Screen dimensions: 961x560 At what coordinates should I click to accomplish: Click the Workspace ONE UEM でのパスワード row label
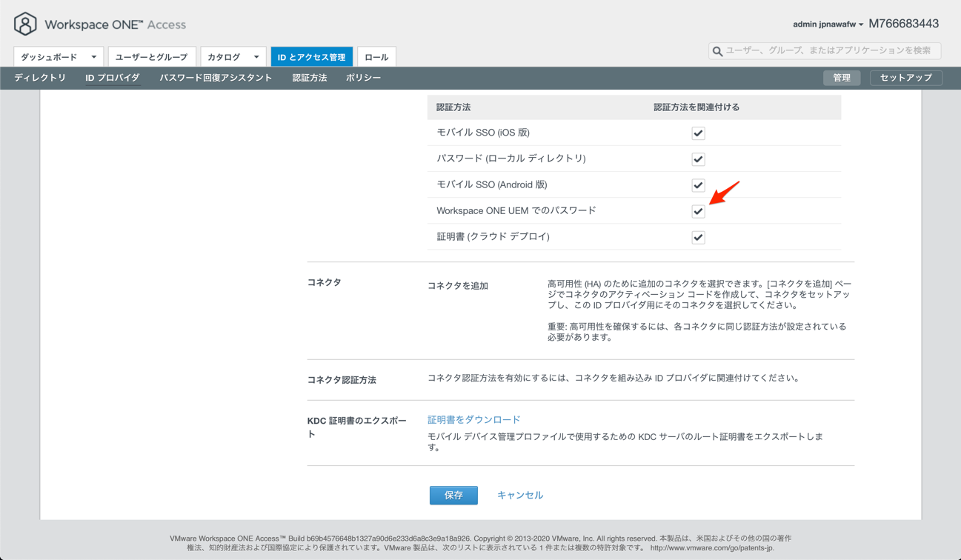point(516,211)
